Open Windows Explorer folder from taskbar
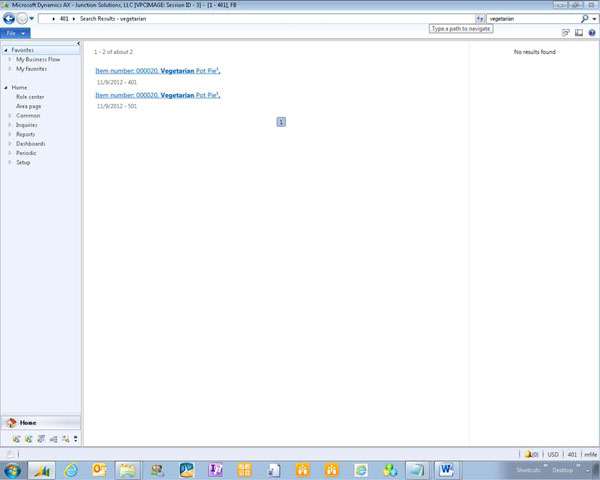Screen dimensions: 600x480 coord(128,470)
